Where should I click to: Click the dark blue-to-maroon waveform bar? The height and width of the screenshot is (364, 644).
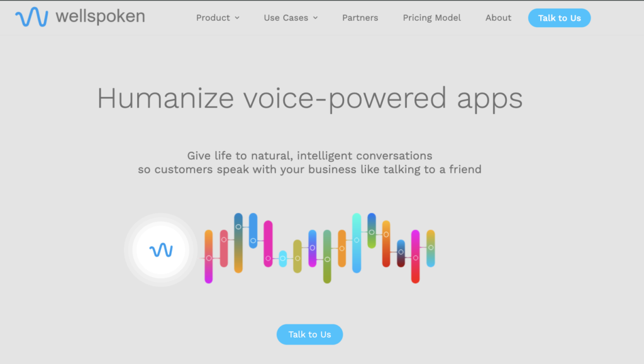point(401,253)
